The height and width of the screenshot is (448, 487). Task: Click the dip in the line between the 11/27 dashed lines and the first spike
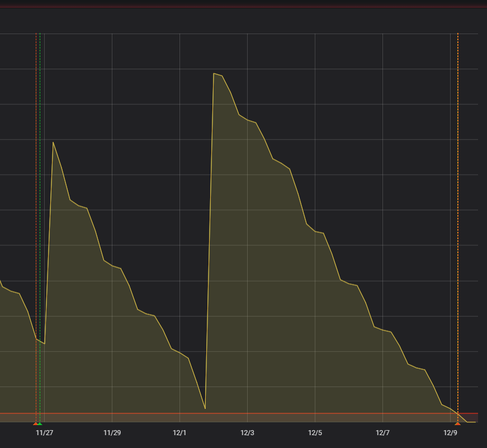click(44, 344)
